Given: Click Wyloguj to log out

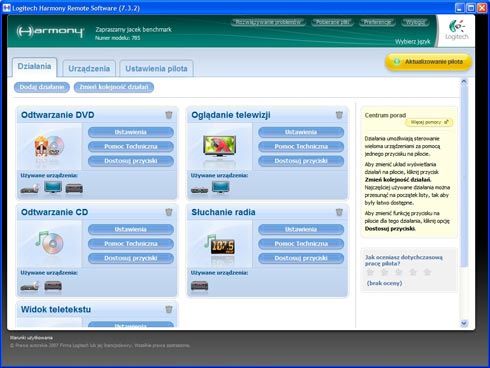Looking at the screenshot, I should [415, 23].
